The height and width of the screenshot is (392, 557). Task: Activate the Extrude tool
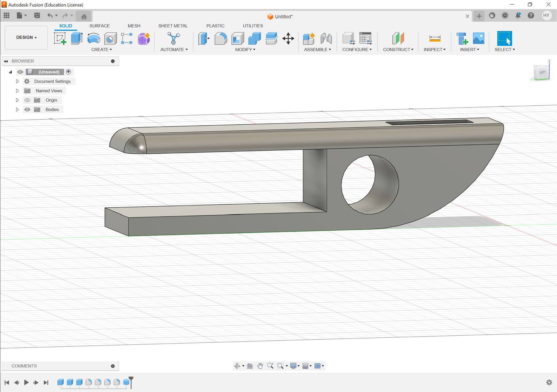click(x=76, y=39)
